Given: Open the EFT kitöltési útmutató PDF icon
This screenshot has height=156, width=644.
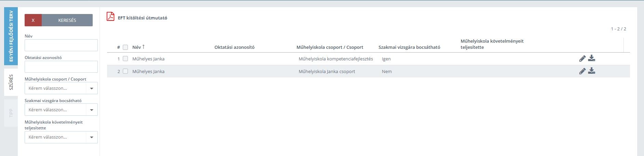Looking at the screenshot, I should pyautogui.click(x=110, y=16).
